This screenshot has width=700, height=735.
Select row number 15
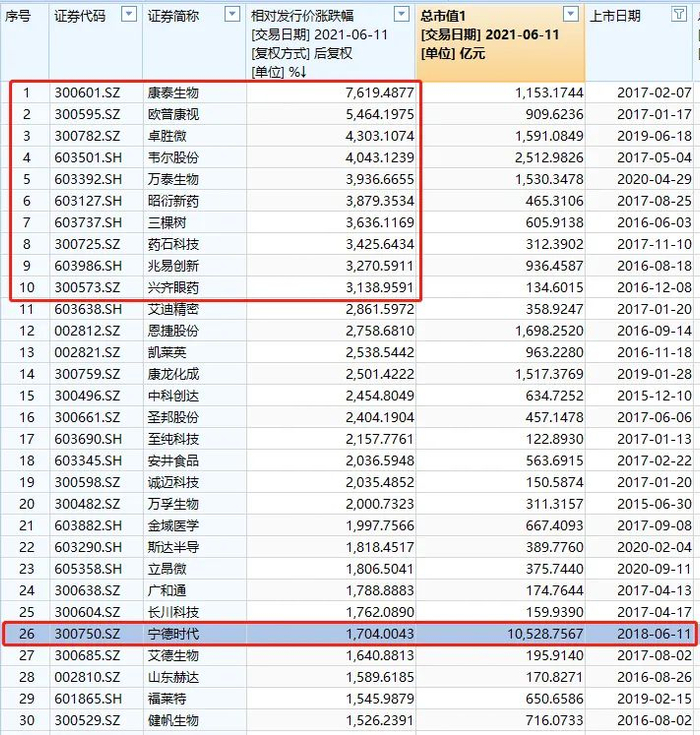coord(27,396)
